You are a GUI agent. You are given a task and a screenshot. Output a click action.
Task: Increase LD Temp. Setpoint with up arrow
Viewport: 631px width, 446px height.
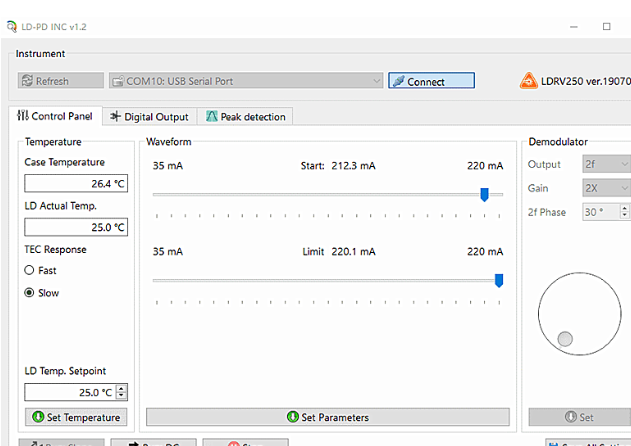122,388
